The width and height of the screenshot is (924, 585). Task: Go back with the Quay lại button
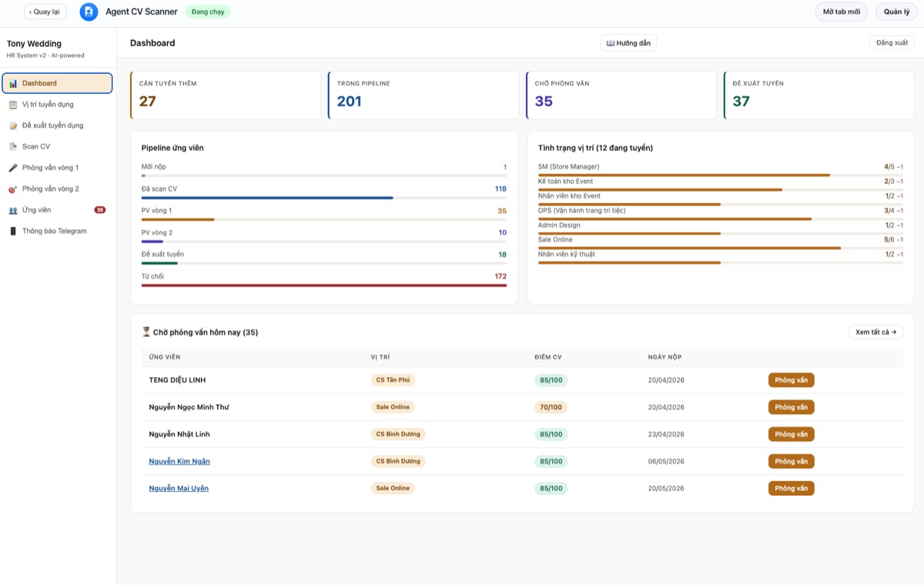[45, 12]
